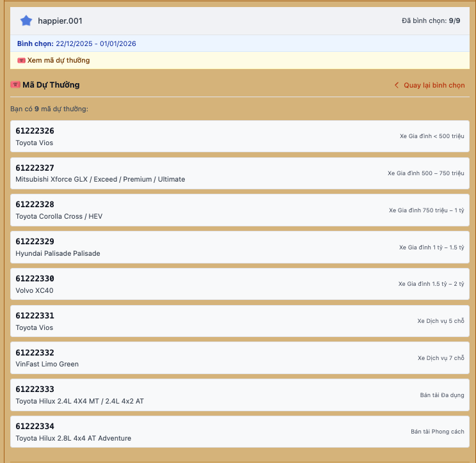The image size is (476, 463).
Task: Select prize code 61222334
Action: [35, 427]
